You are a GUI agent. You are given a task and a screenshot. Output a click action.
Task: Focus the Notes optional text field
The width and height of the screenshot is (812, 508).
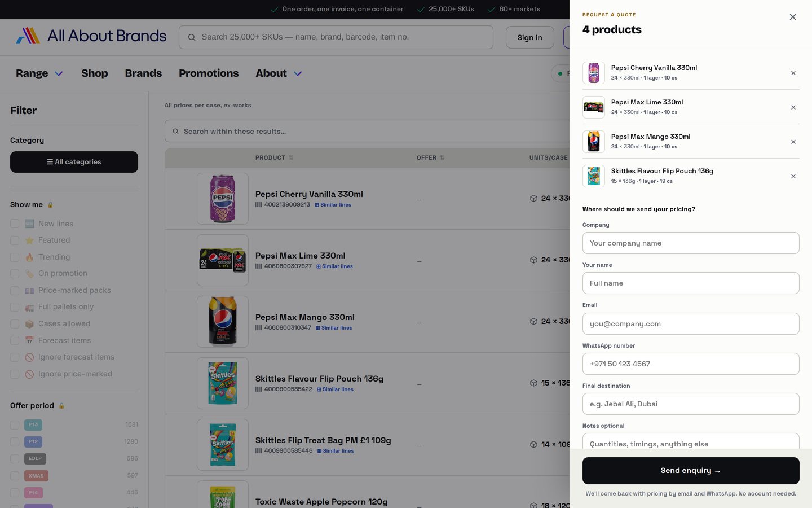click(x=691, y=442)
